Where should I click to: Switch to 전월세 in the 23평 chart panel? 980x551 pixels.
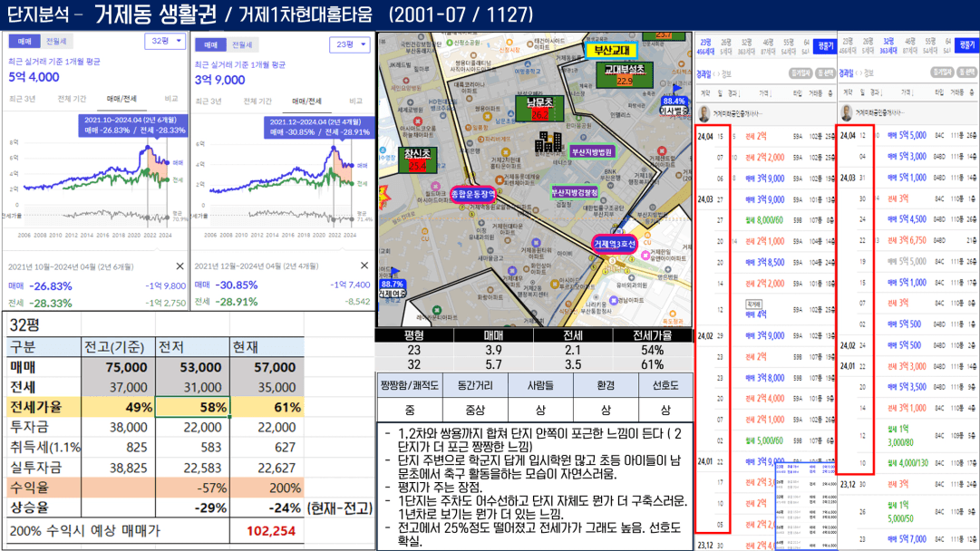242,45
